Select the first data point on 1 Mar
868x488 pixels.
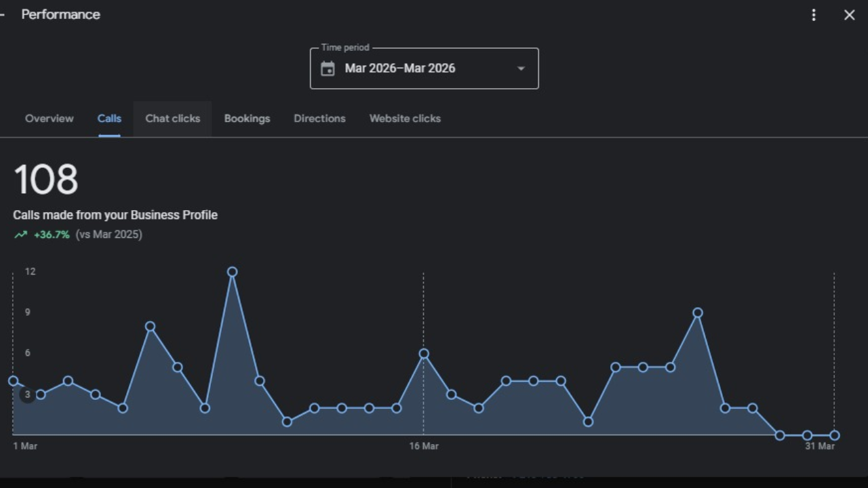[x=13, y=381]
